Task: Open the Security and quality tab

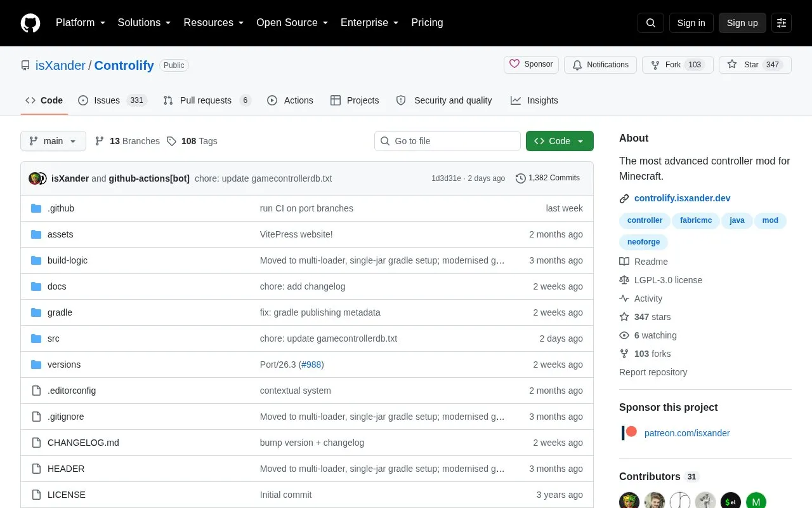Action: coord(444,100)
